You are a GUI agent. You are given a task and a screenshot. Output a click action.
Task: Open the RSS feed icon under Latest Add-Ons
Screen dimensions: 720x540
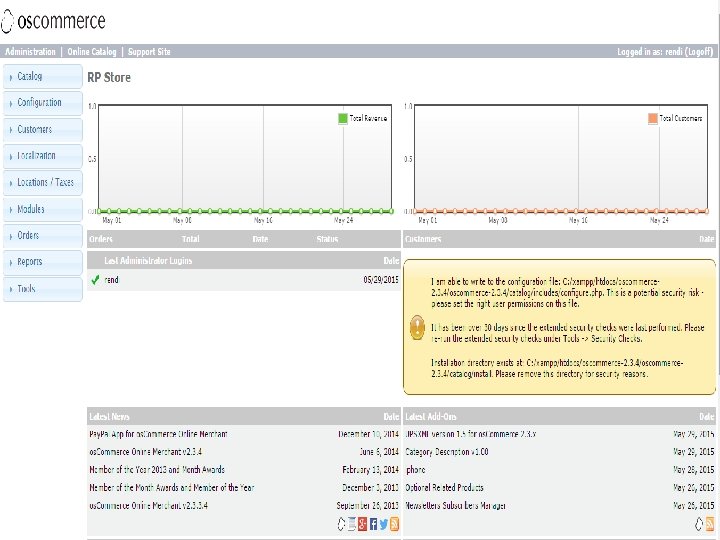coord(709,523)
